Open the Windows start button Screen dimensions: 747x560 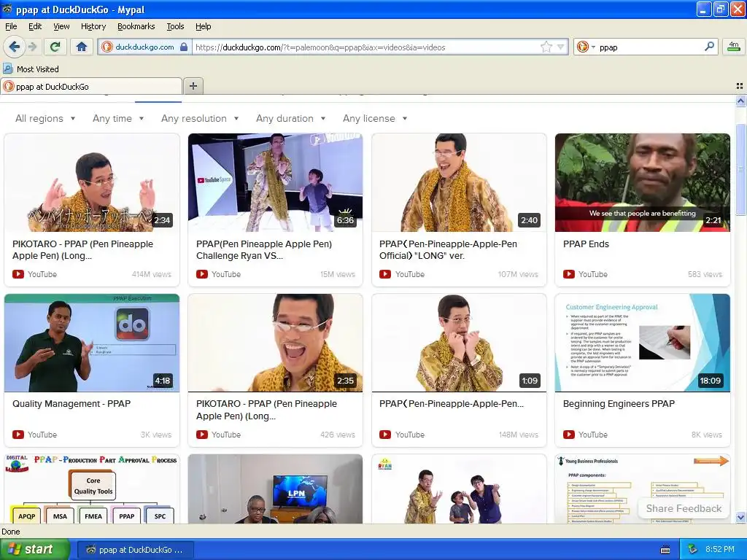coord(34,550)
